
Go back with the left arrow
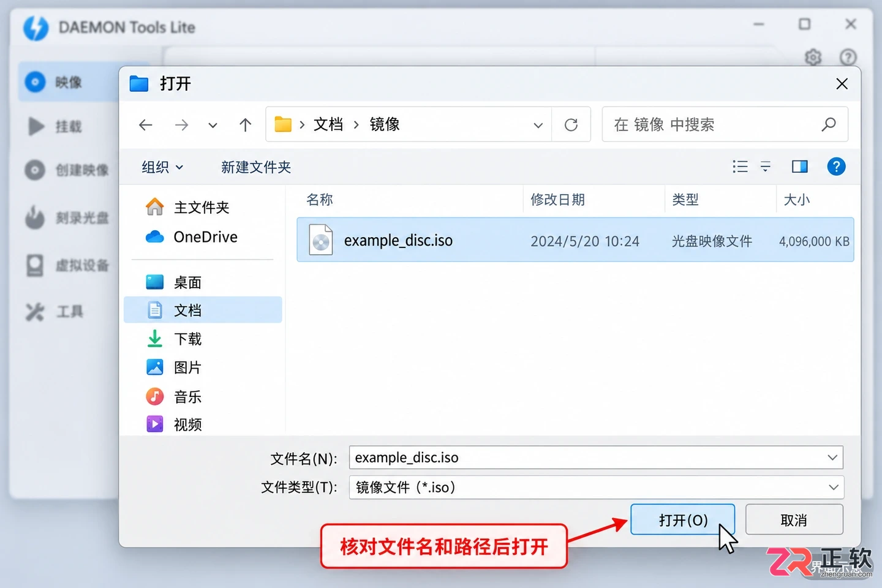point(146,125)
